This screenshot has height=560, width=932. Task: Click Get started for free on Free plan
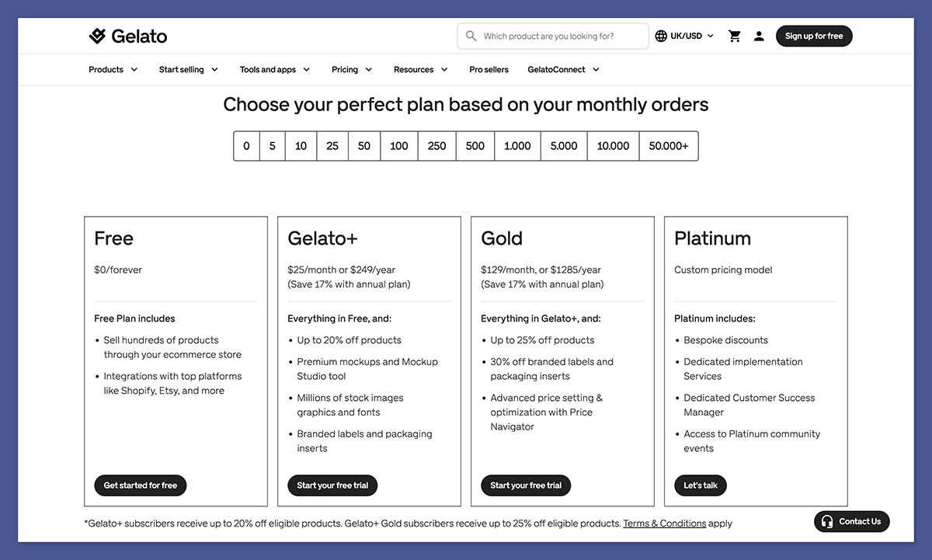pos(140,485)
